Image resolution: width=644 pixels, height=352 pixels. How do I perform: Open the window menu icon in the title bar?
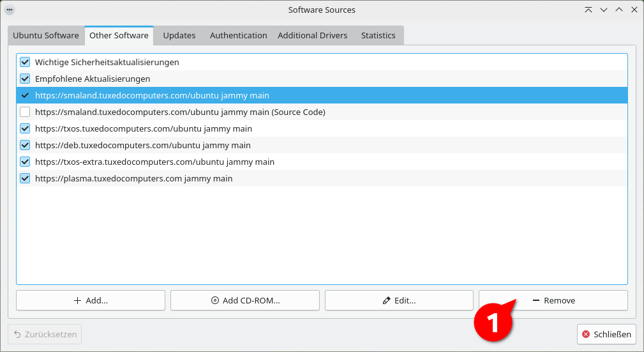pos(10,10)
